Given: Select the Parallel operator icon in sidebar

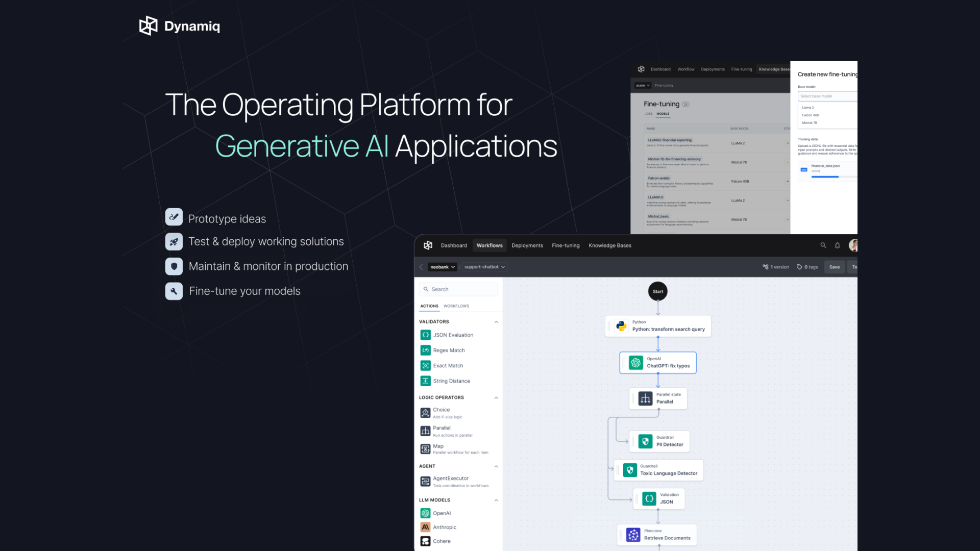Looking at the screenshot, I should [x=425, y=431].
